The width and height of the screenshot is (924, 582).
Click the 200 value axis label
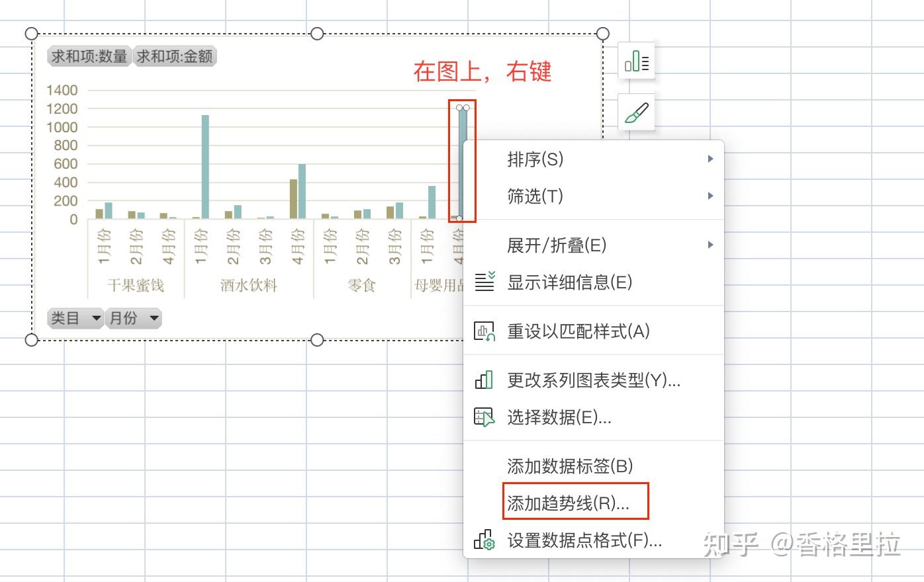click(x=66, y=201)
